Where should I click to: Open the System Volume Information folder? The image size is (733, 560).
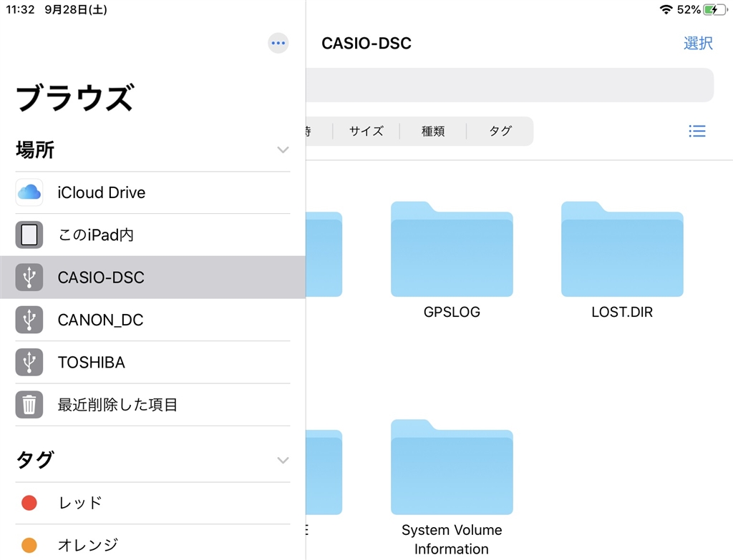click(452, 467)
